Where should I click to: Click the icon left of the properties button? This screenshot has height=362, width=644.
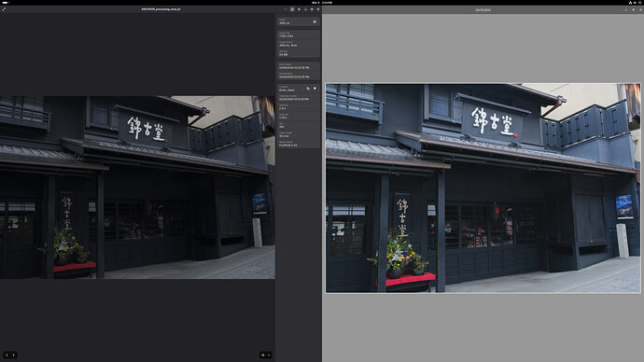[286, 9]
